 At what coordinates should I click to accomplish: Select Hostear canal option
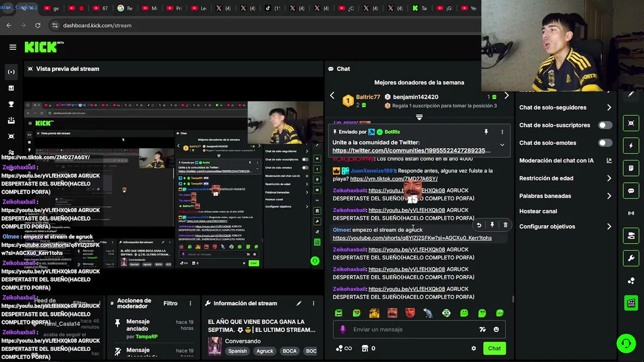click(x=538, y=211)
